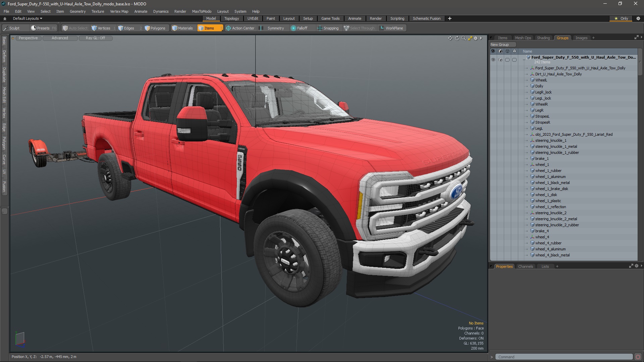
Task: Toggle Auto Select
Action: (75, 28)
